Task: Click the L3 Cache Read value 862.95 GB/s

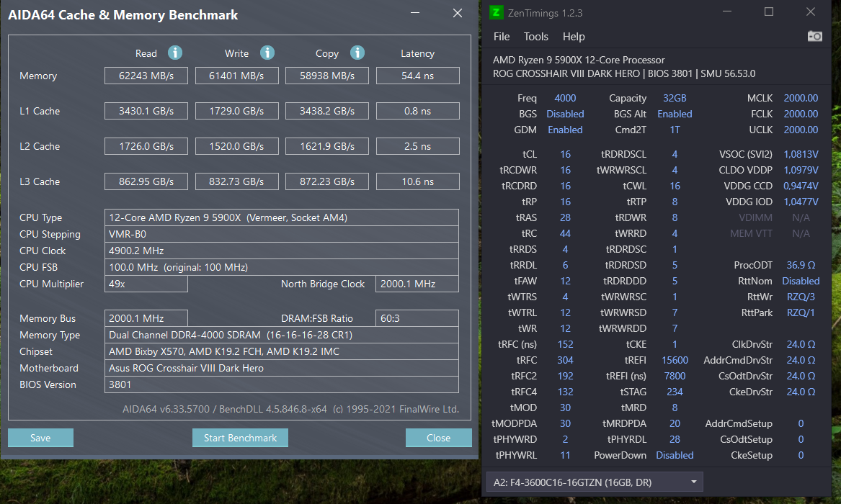Action: click(x=146, y=181)
